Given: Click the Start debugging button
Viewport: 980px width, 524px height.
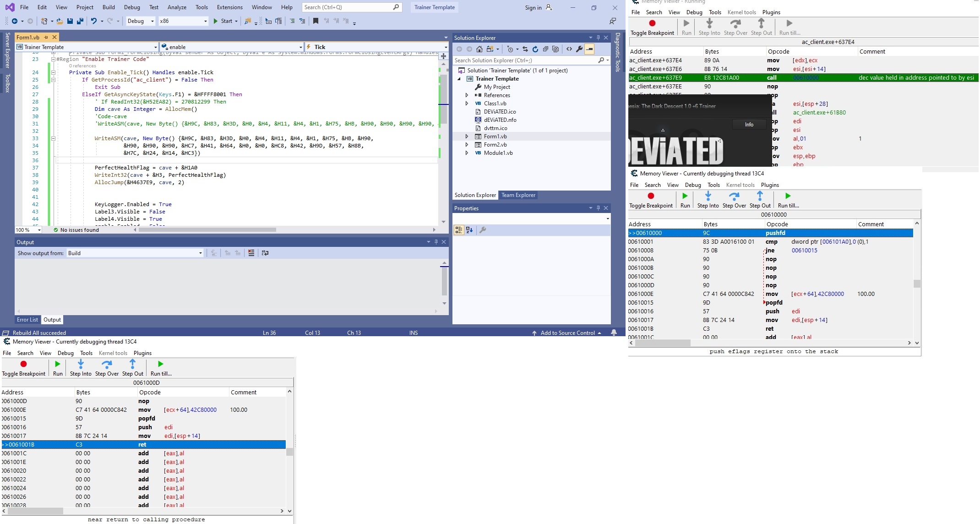Looking at the screenshot, I should point(222,21).
